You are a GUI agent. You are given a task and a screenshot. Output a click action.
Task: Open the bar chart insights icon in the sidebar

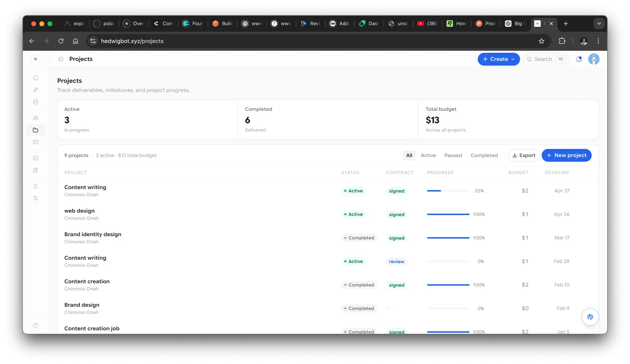click(x=36, y=158)
